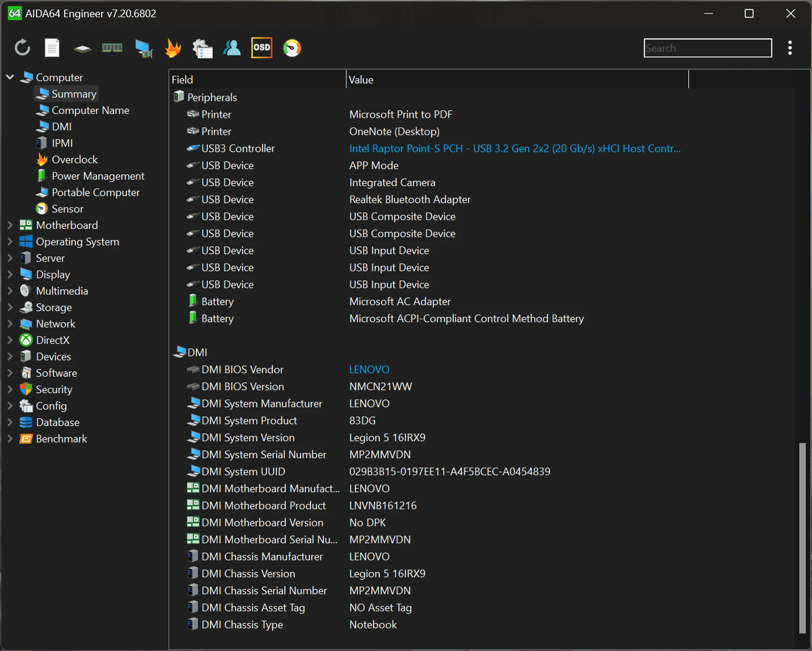Image resolution: width=812 pixels, height=651 pixels.
Task: Toggle the OSD panel icon
Action: click(261, 47)
